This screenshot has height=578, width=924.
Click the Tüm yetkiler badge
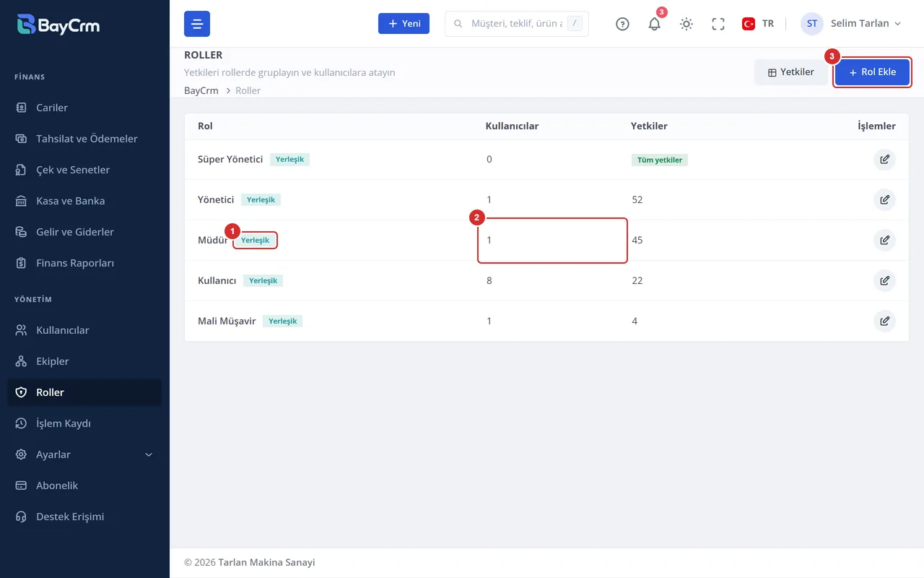click(660, 160)
